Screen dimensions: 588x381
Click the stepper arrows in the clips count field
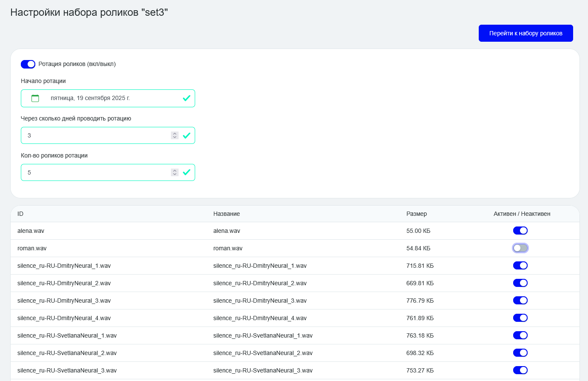[174, 172]
